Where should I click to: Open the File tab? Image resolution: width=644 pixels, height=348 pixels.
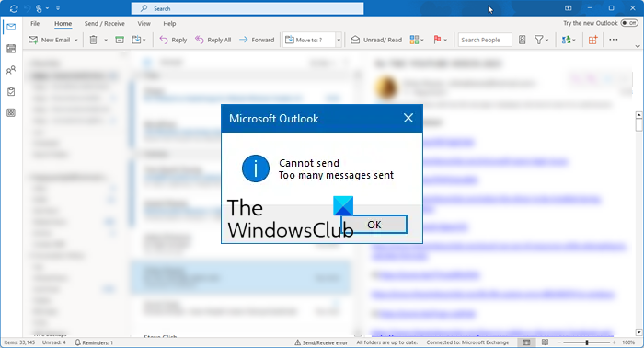pos(35,23)
